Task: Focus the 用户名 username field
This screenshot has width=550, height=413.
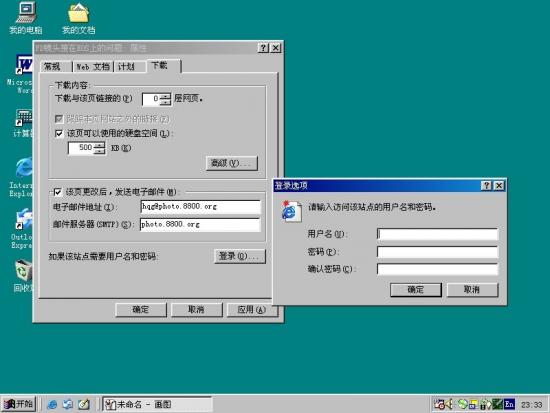Action: [x=437, y=234]
